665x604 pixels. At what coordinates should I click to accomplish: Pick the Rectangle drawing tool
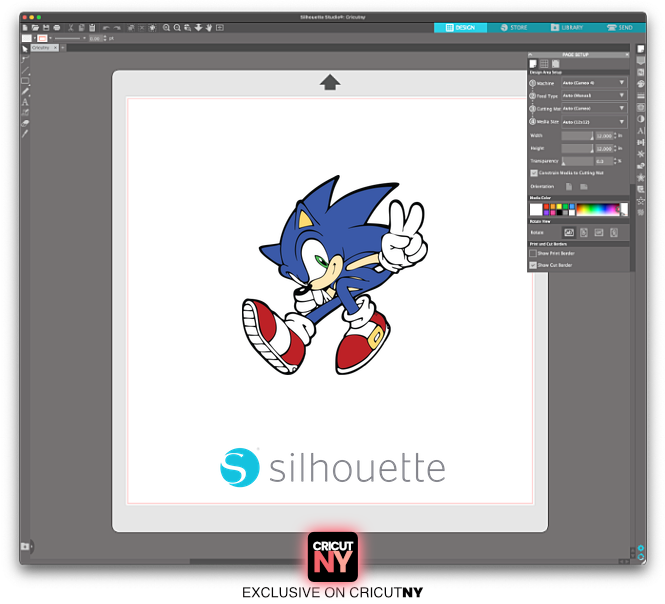click(25, 81)
